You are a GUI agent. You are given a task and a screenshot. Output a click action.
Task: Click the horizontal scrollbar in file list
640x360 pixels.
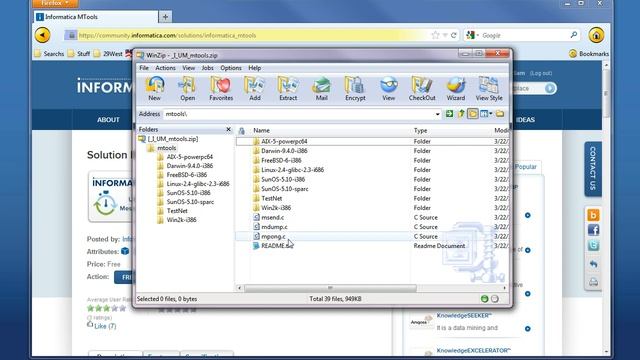(x=330, y=288)
